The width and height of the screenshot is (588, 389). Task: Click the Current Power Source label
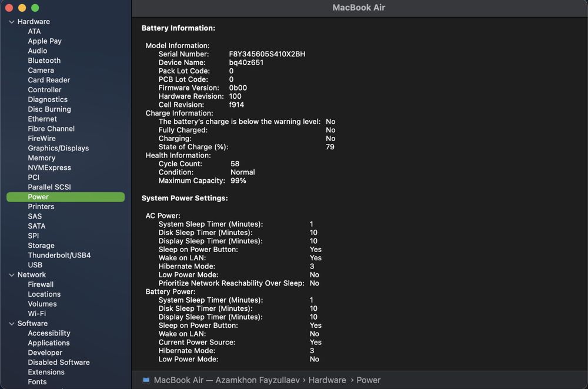point(197,343)
